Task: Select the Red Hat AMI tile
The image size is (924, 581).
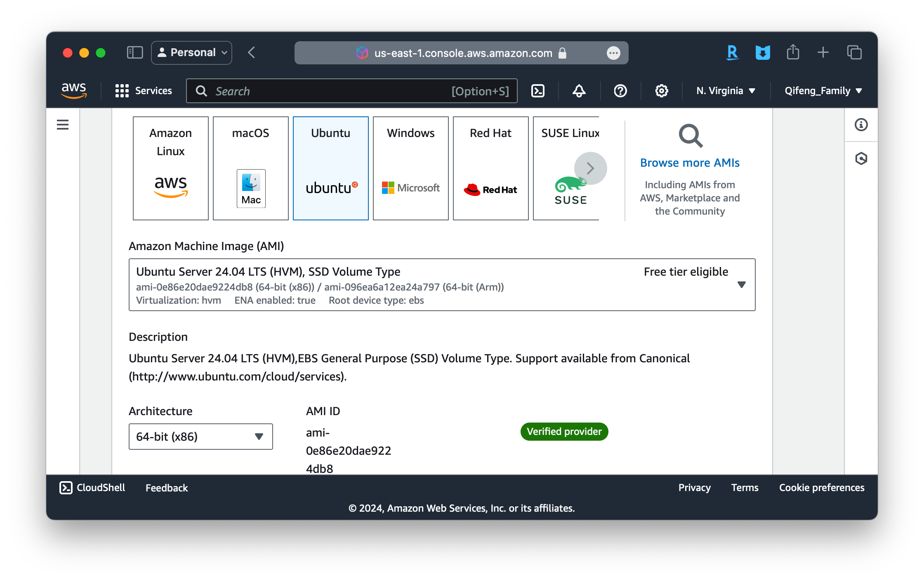Action: (491, 168)
